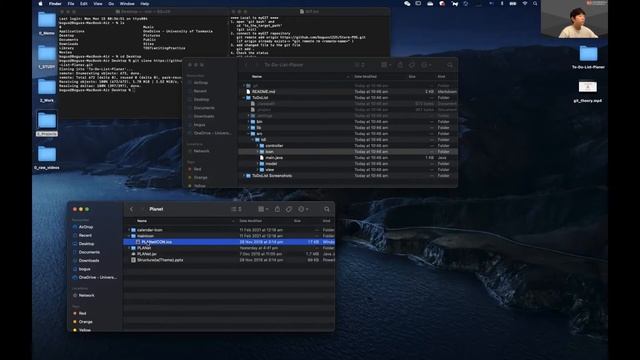Select the Structure(wTheme).pptx file
This screenshot has width=640, height=360.
pyautogui.click(x=160, y=260)
